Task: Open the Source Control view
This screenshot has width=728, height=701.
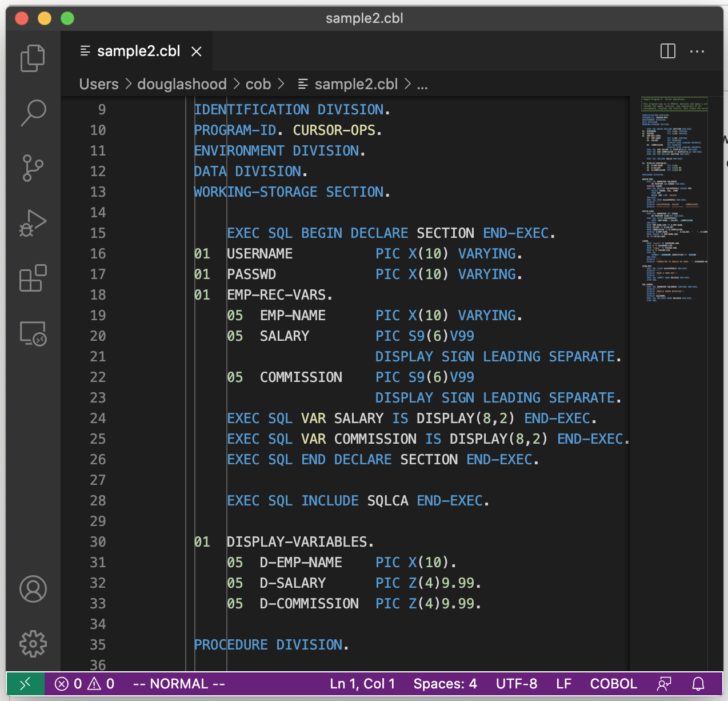Action: [x=33, y=168]
